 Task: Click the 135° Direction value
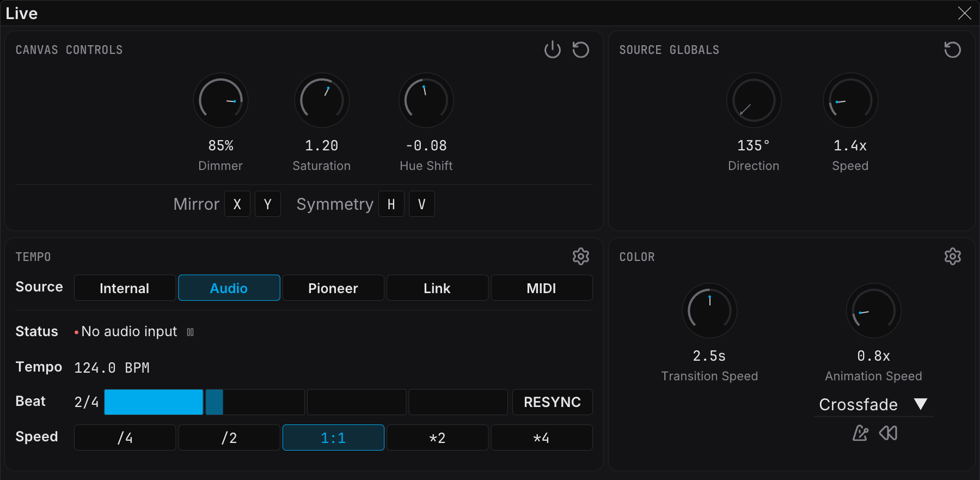point(754,145)
